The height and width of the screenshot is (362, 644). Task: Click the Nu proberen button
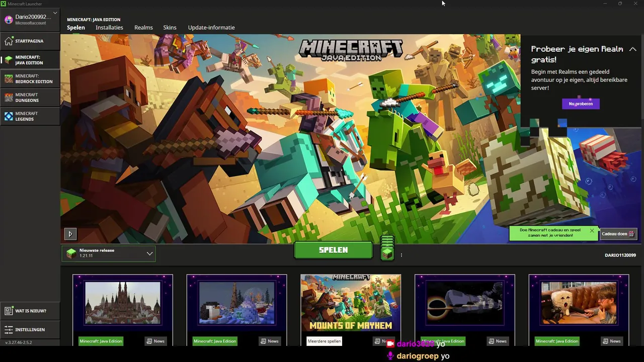click(x=581, y=104)
